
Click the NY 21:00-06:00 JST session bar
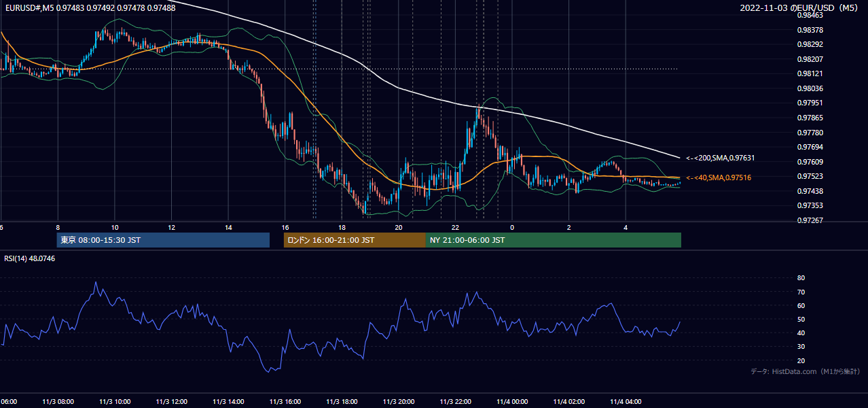554,240
